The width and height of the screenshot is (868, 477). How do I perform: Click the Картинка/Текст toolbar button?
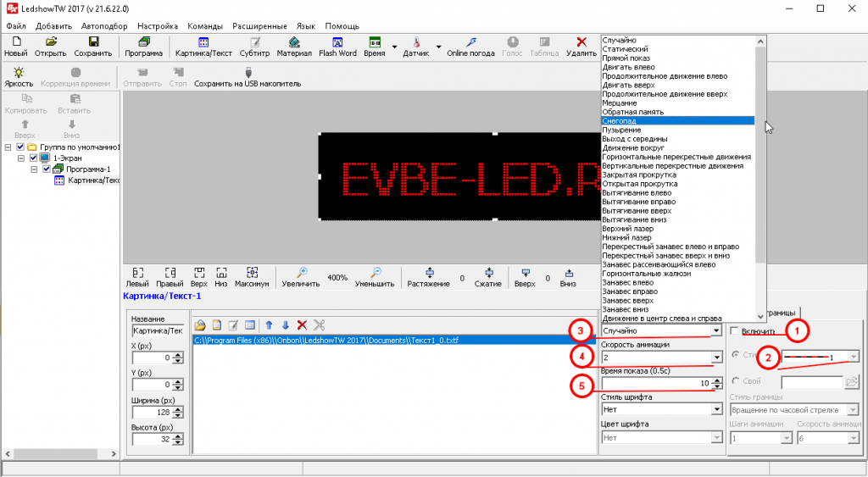point(203,47)
